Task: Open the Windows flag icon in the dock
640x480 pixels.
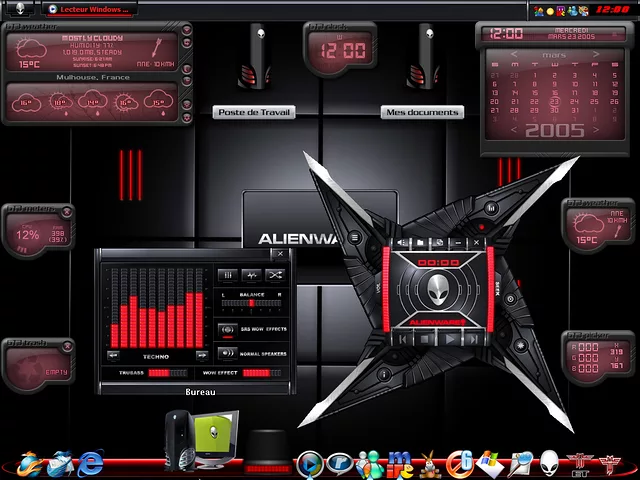Action: pos(489,464)
